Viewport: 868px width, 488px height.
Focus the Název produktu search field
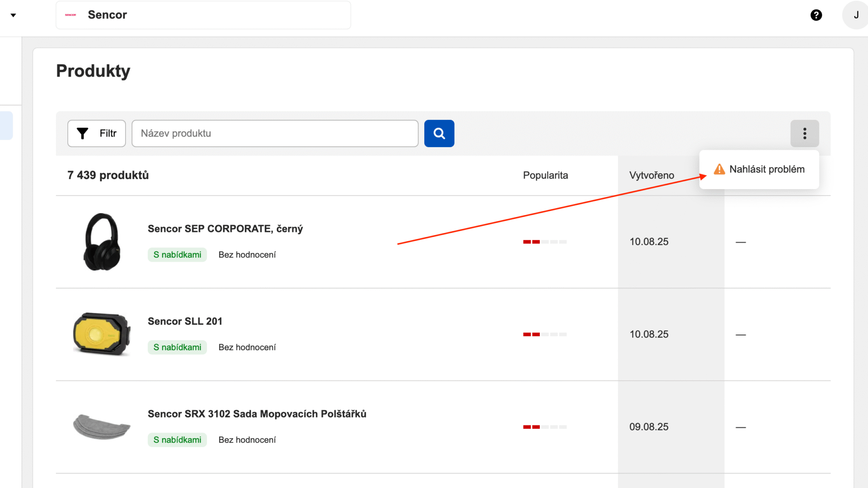[x=275, y=133]
